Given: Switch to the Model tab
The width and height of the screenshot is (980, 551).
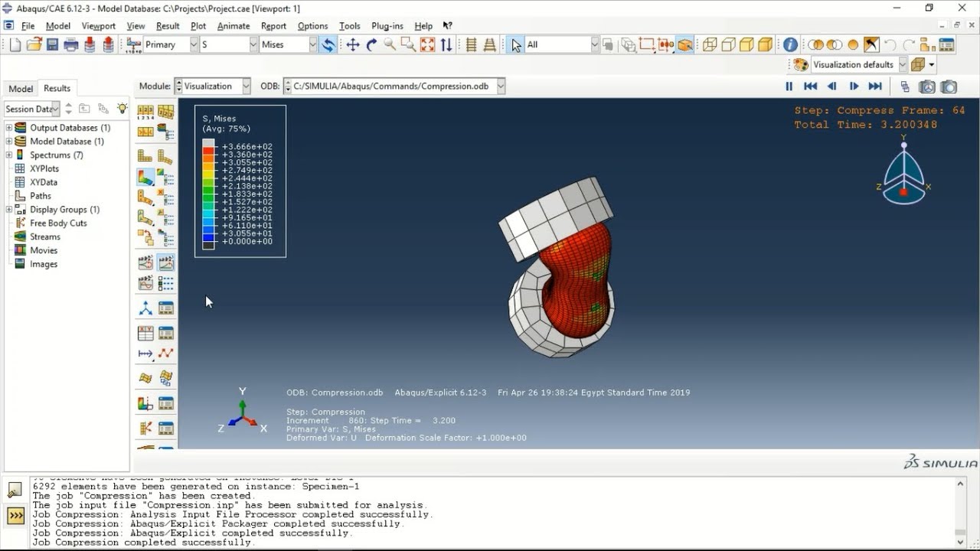Looking at the screenshot, I should click(21, 89).
